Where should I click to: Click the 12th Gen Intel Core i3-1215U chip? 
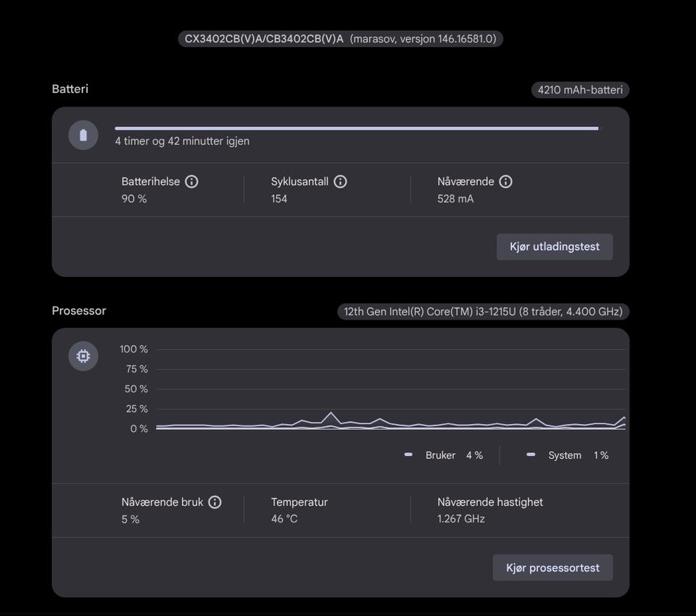pyautogui.click(x=483, y=312)
